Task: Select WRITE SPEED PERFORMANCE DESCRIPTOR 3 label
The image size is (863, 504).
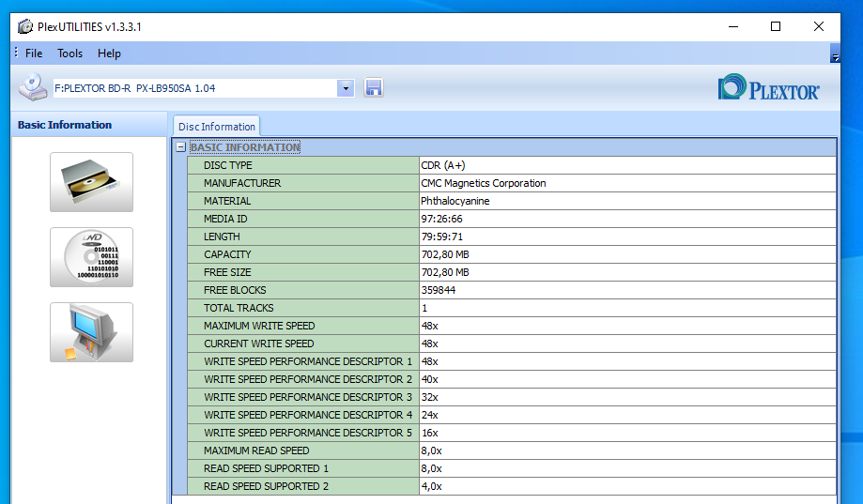Action: 303,397
